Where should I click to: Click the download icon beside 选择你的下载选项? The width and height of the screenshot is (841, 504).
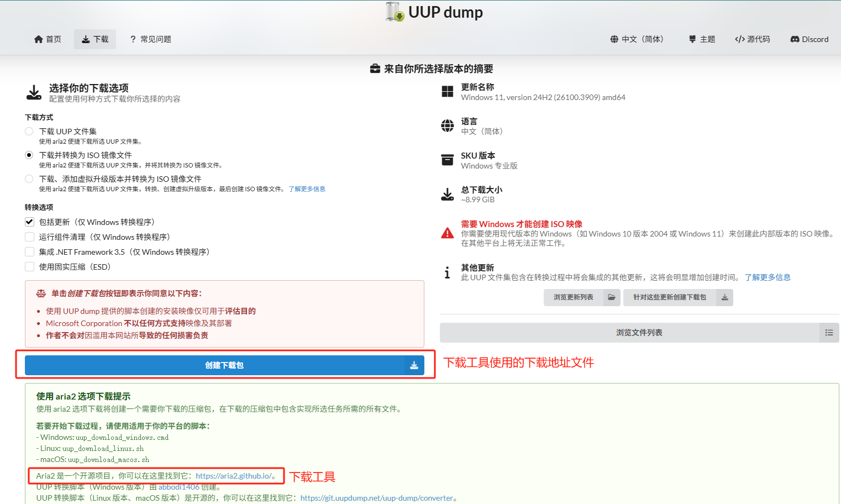point(34,92)
